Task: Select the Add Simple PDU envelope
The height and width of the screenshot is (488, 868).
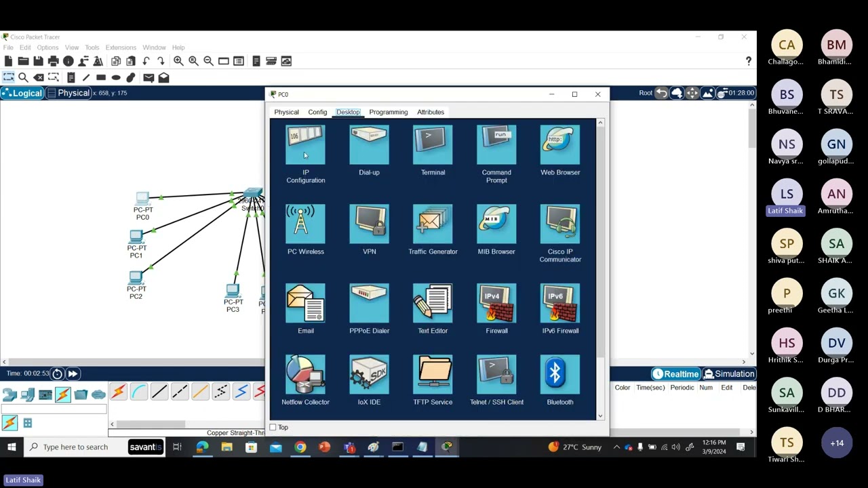Action: pos(149,77)
